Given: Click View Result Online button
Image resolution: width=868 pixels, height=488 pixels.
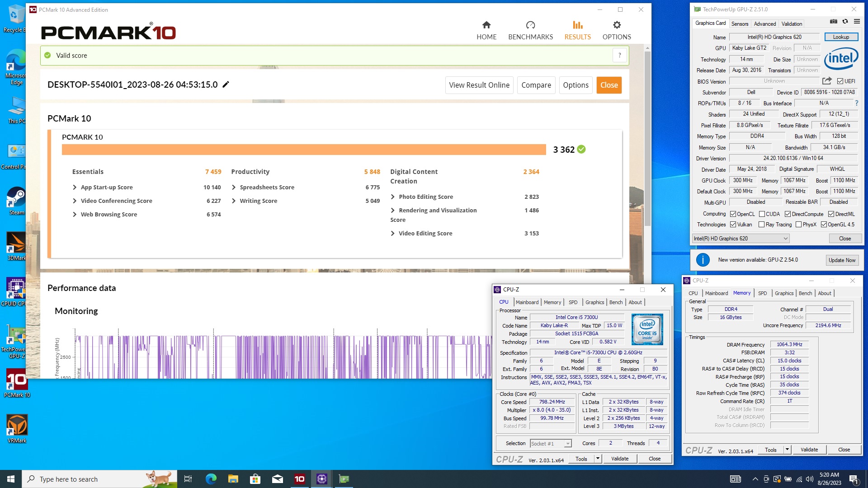Looking at the screenshot, I should (479, 85).
